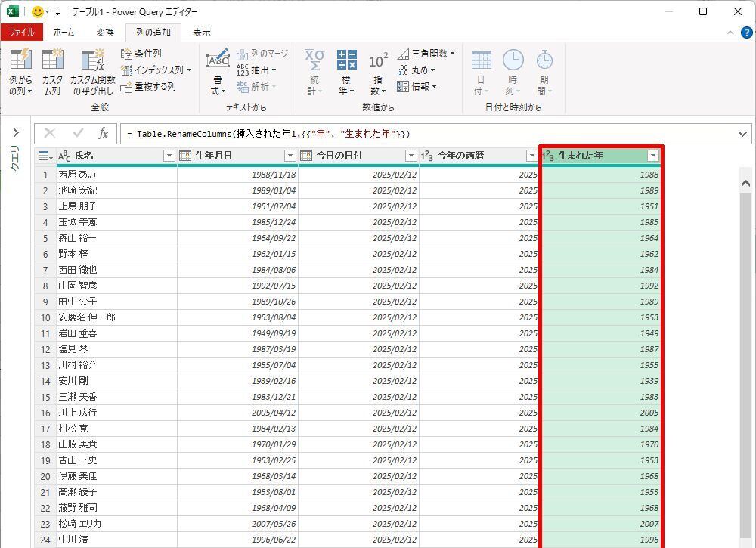Viewport: 756px width, 548px height.
Task: Expand the クエリ (Queries) side pane
Action: coord(15,133)
